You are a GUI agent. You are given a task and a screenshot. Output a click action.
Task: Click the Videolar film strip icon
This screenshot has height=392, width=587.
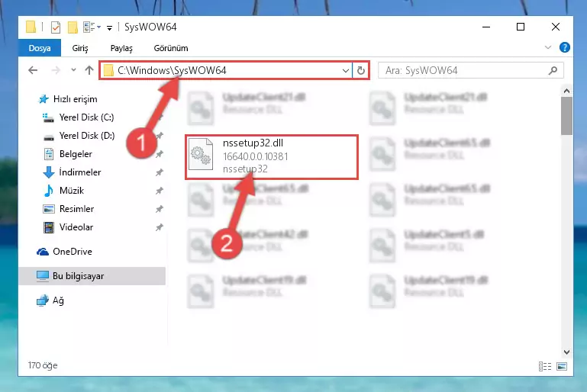click(49, 227)
